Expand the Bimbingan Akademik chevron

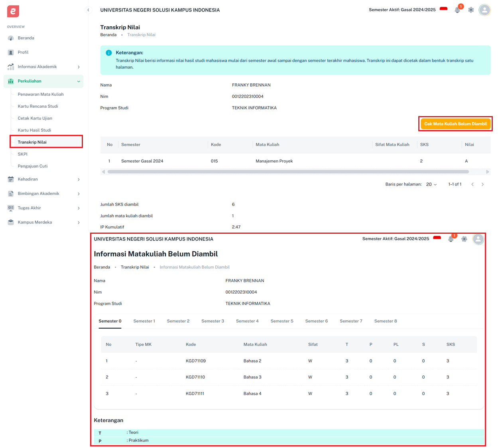[x=79, y=194]
